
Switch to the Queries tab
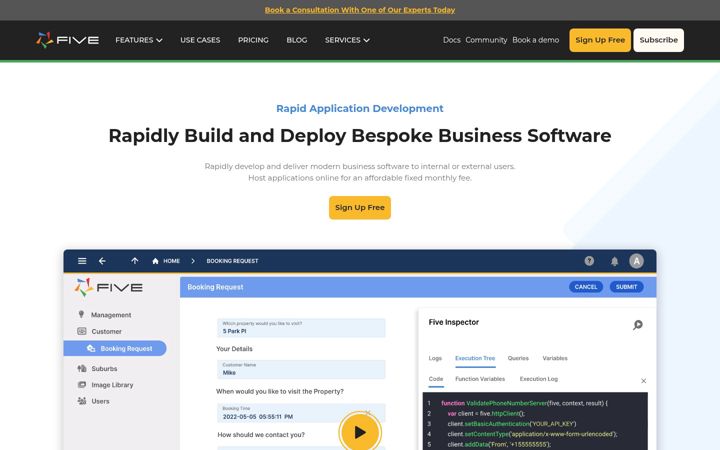518,358
